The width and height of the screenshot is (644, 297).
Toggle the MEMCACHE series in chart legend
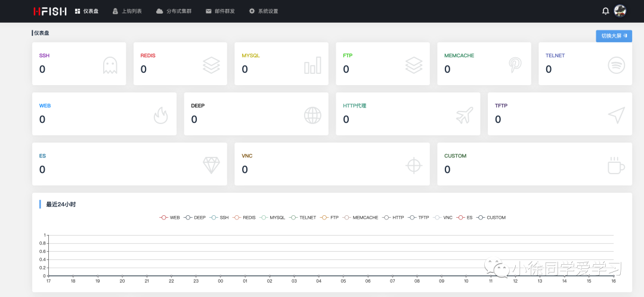361,217
